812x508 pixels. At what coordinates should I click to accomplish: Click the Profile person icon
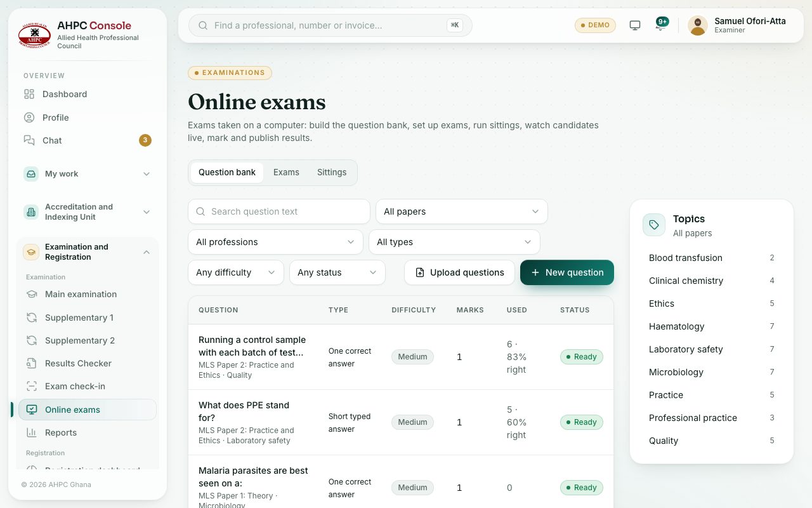coord(29,117)
